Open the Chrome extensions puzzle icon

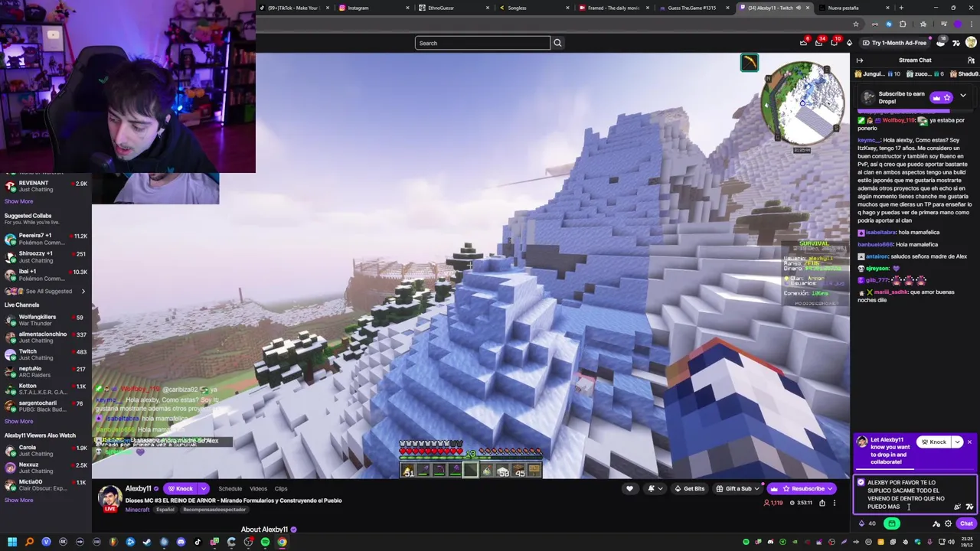click(903, 24)
